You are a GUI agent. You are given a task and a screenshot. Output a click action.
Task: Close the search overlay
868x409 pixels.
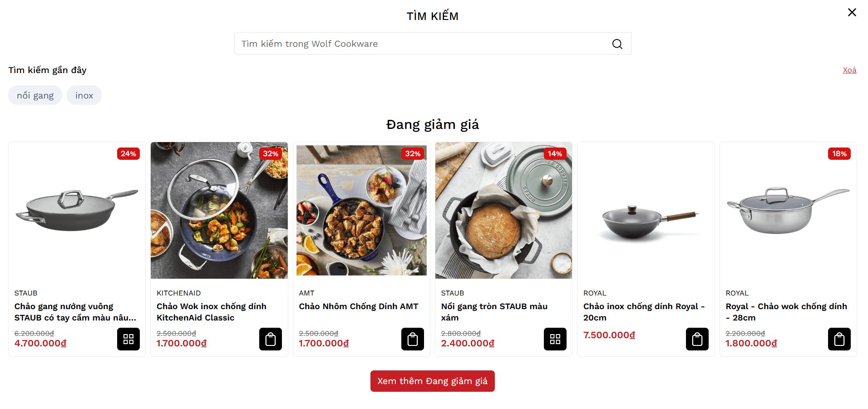click(x=852, y=12)
